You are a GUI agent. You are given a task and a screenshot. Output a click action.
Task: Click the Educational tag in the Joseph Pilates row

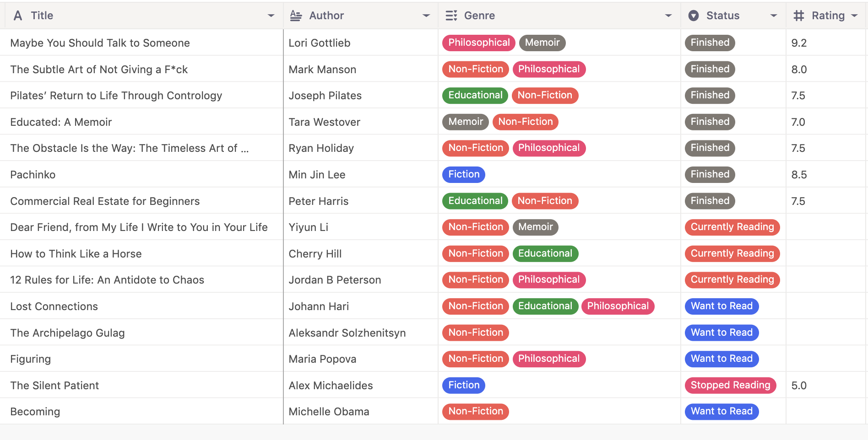coord(475,95)
